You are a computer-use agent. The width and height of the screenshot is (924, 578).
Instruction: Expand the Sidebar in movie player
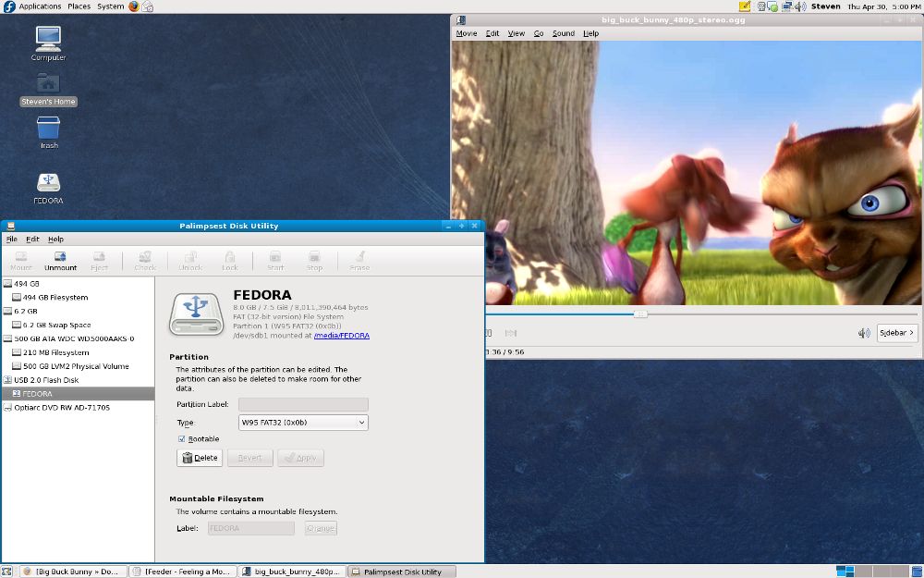(897, 333)
